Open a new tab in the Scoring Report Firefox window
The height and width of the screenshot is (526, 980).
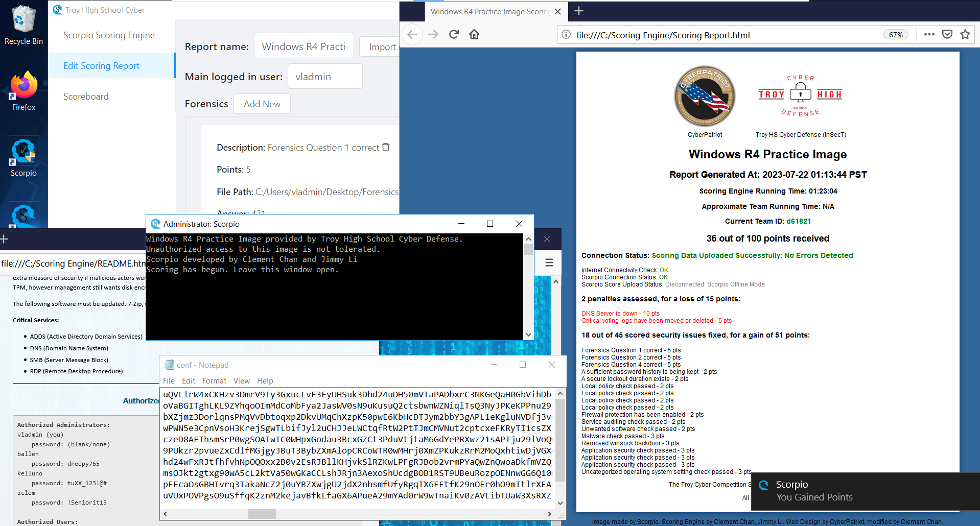pos(579,11)
